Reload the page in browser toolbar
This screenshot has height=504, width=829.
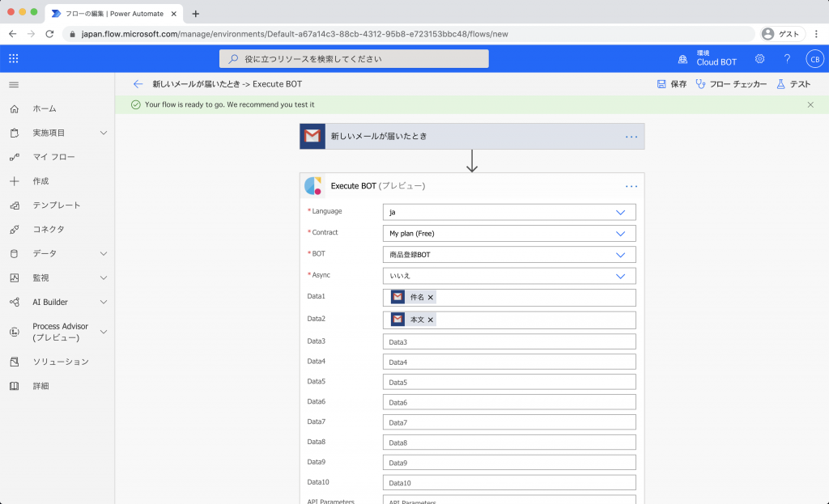[x=49, y=34]
